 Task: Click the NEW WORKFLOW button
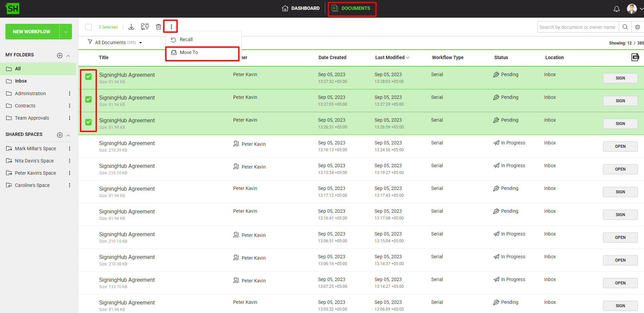click(32, 32)
